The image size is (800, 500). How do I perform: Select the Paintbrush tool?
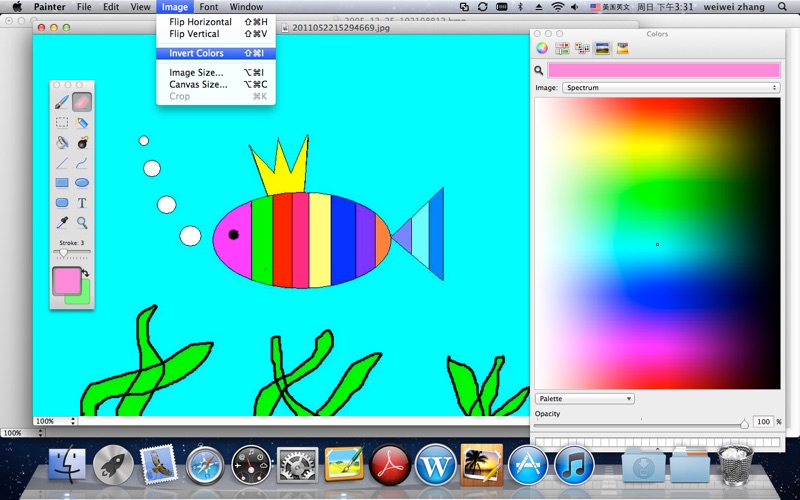point(62,102)
